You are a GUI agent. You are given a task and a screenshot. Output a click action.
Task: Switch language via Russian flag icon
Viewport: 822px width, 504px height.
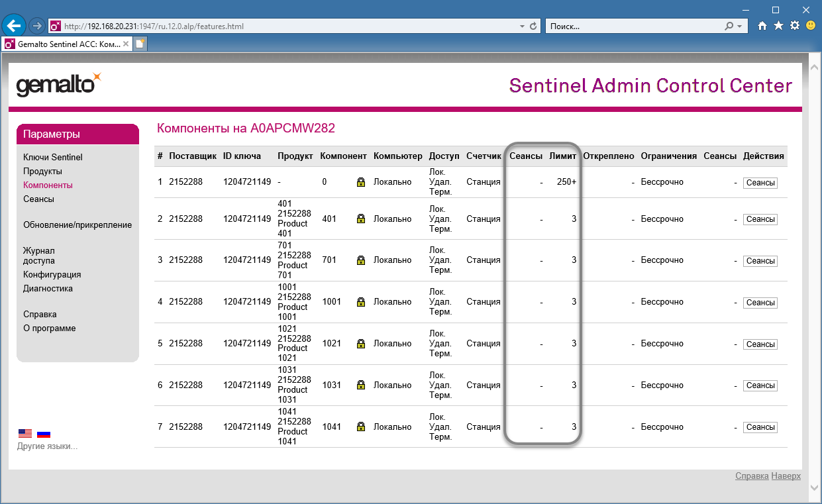pos(44,434)
